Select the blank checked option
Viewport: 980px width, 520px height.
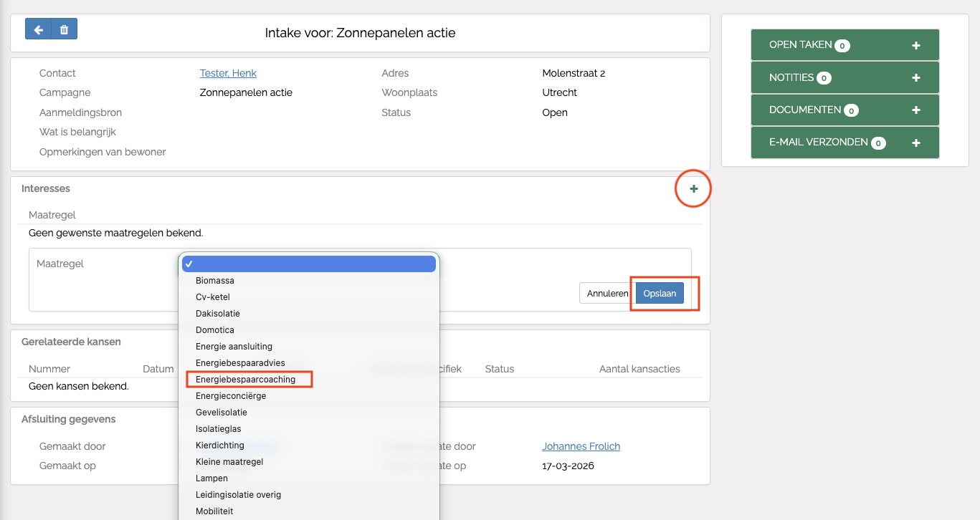(x=308, y=264)
